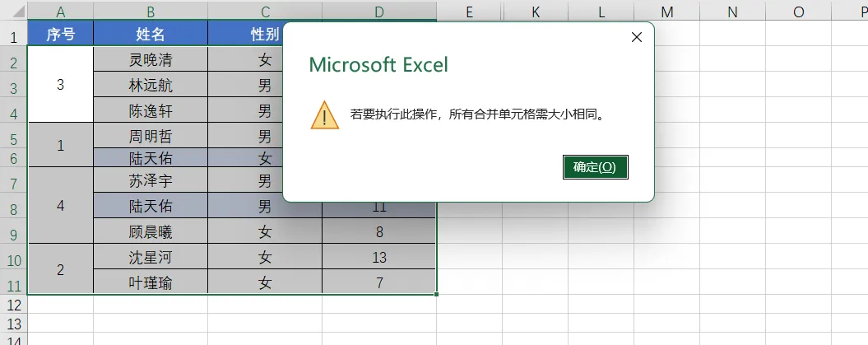Select column D header
The height and width of the screenshot is (345, 868).
coord(379,12)
